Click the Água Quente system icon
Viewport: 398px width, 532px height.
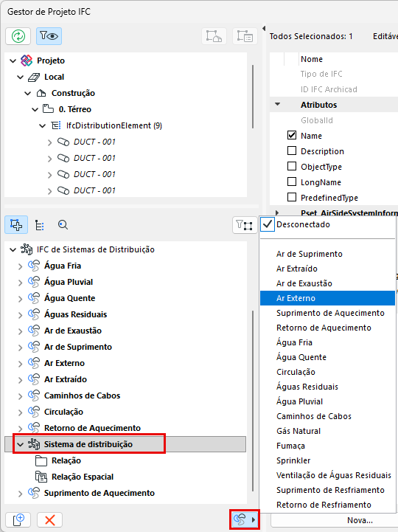pos(34,298)
